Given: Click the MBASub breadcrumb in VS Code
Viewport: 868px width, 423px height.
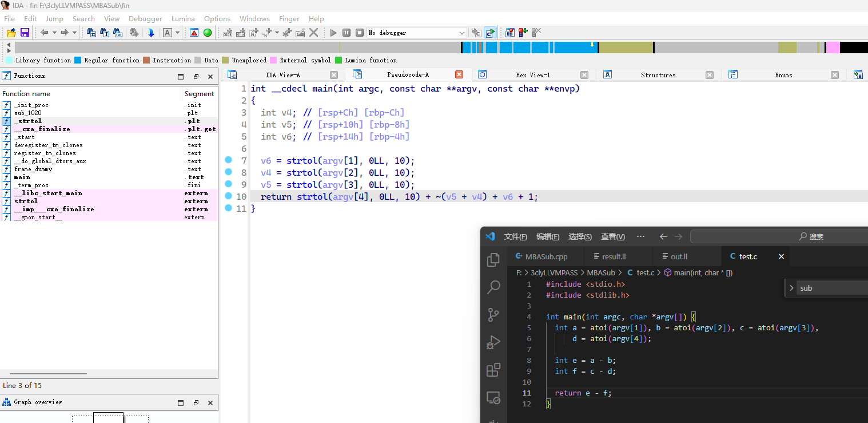Looking at the screenshot, I should click(x=600, y=273).
